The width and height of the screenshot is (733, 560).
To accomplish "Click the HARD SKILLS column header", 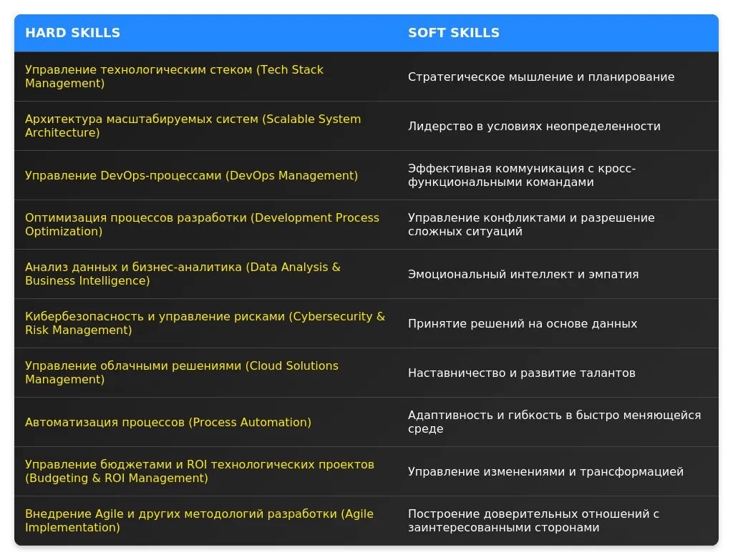I will click(x=205, y=33).
